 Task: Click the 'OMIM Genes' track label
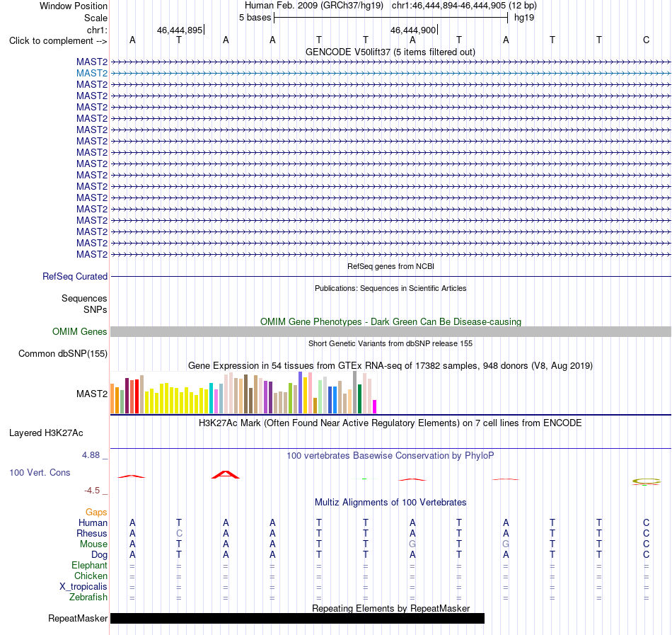click(x=80, y=331)
